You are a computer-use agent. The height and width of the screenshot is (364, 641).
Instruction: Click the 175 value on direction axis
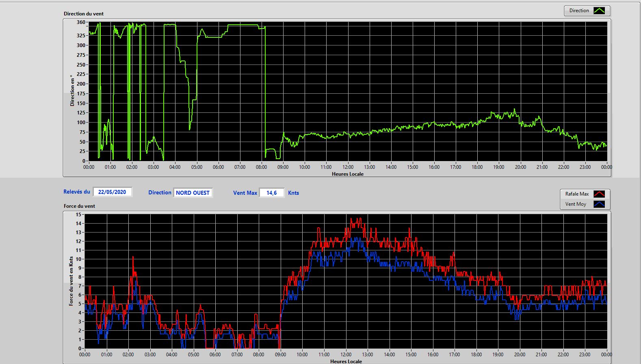coord(81,93)
